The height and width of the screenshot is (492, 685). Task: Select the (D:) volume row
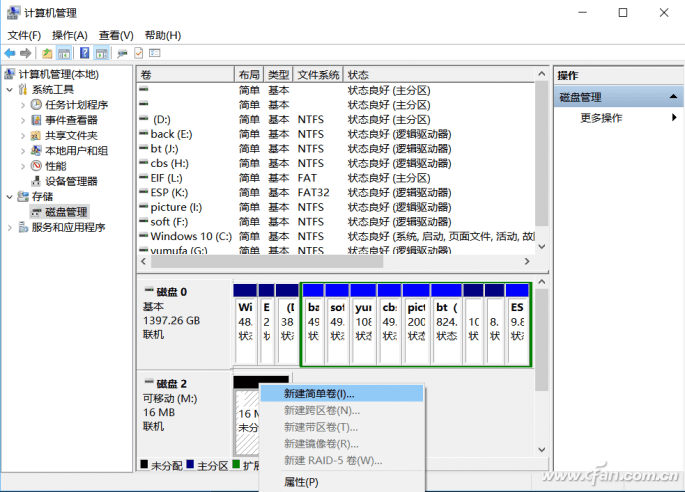click(336, 120)
